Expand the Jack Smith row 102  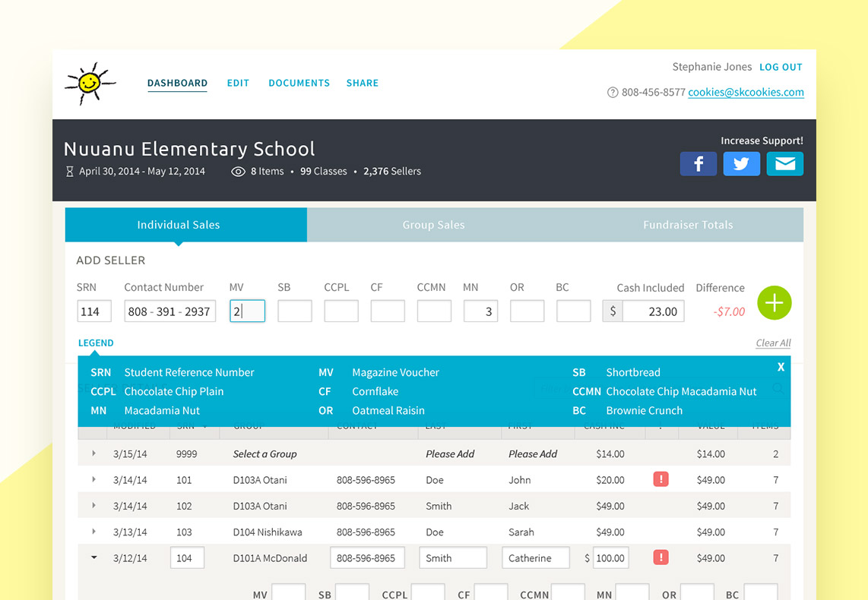(93, 505)
